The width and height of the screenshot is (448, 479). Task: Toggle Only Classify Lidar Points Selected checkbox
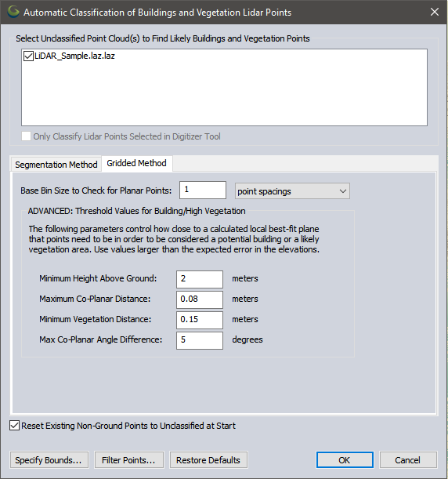coord(27,136)
